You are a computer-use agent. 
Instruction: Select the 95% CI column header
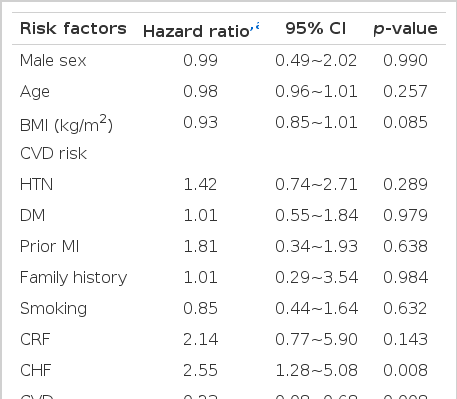[x=316, y=28]
